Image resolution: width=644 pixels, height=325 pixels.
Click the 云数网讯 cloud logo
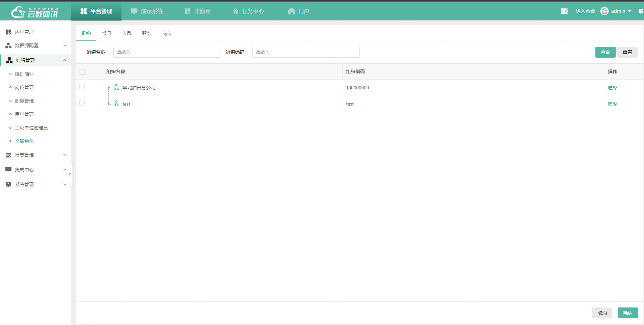click(35, 12)
